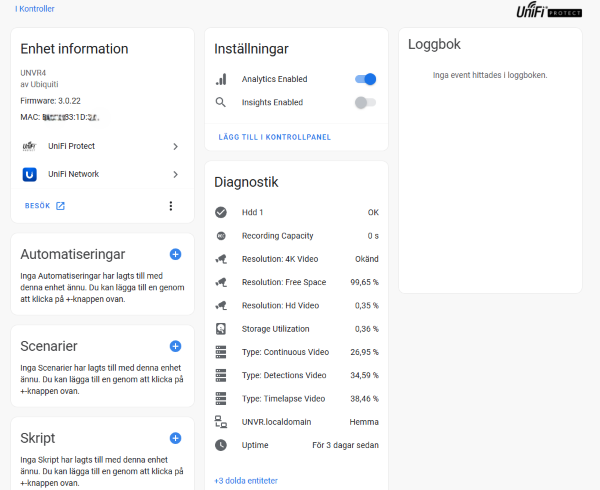This screenshot has width=600, height=490.
Task: Click the camera icon for Resolution: Hd Video
Action: [x=221, y=306]
